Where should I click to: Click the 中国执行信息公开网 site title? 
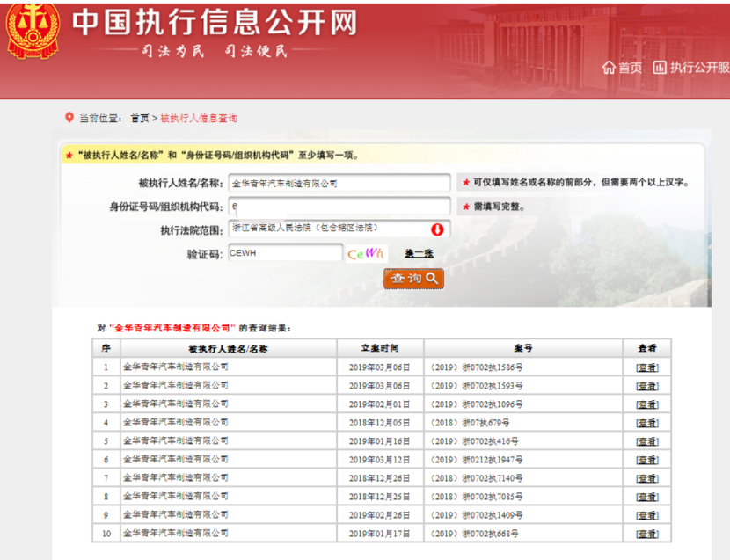[x=215, y=22]
